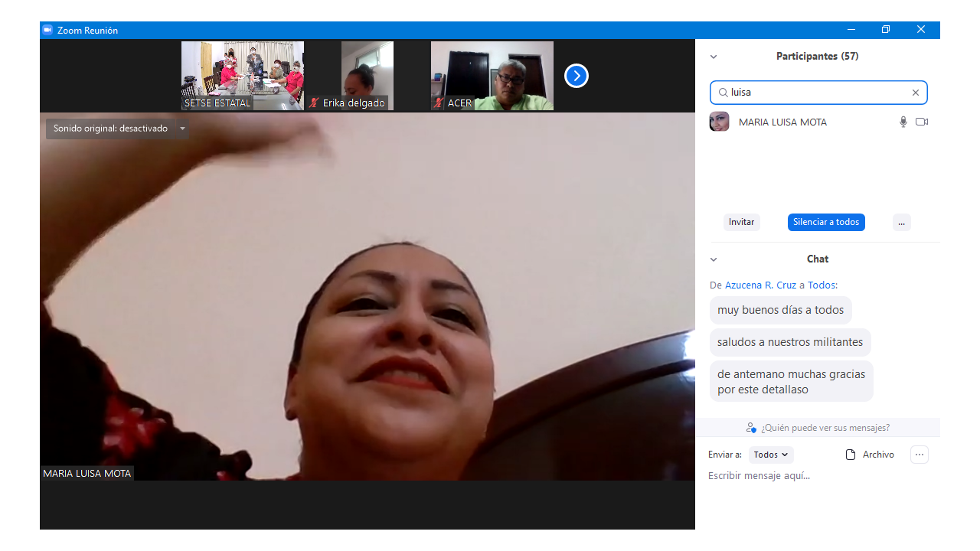Click Maria Luisa Mota's avatar in list
This screenshot has width=980, height=551.
[719, 122]
